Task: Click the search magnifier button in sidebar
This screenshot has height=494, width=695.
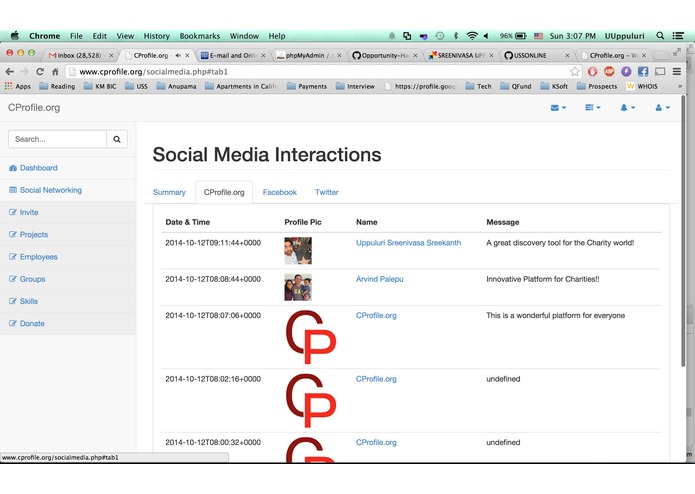Action: pos(117,139)
